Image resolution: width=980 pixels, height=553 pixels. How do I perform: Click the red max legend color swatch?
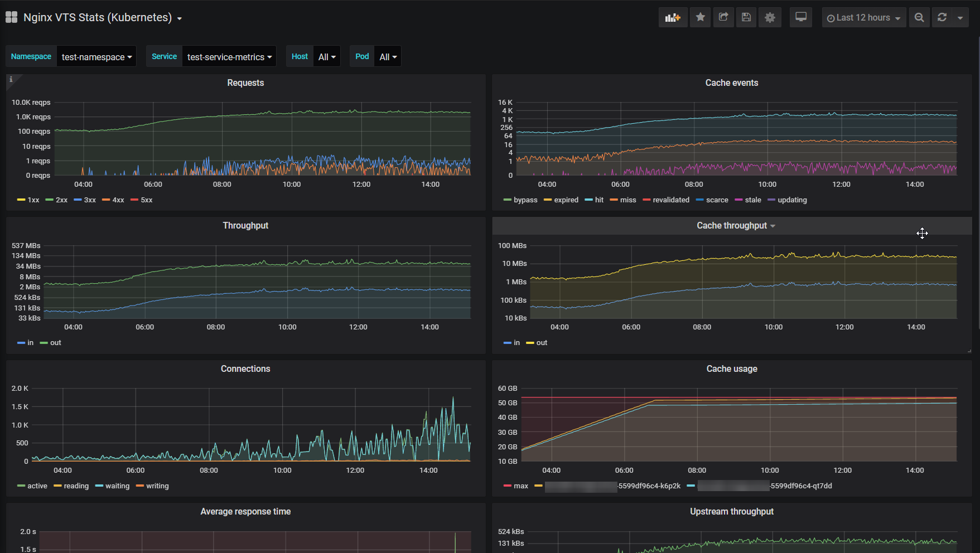coord(507,486)
